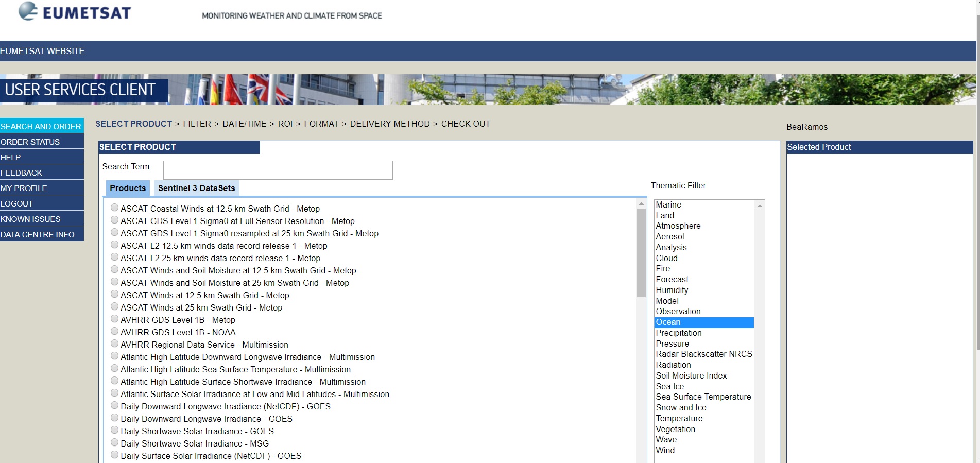Image resolution: width=980 pixels, height=463 pixels.
Task: Choose Atlantic Surface Solar Irradiance Low and Mid Latitudes
Action: coord(114,393)
